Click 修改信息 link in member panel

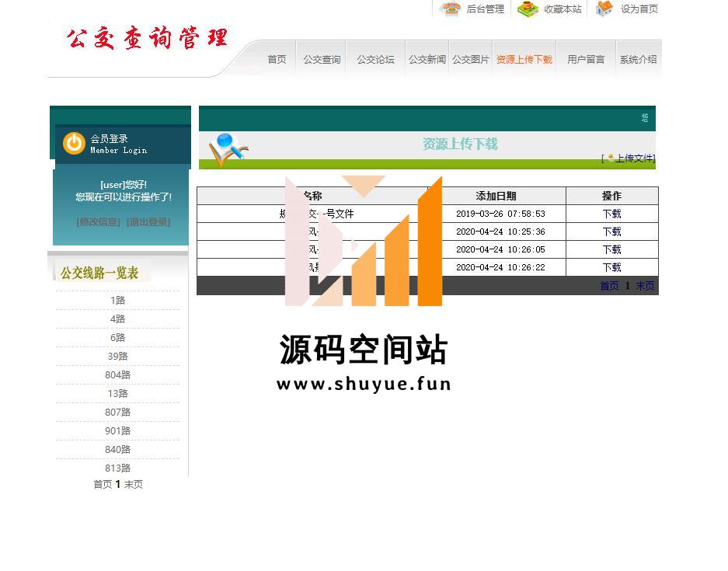coord(98,222)
